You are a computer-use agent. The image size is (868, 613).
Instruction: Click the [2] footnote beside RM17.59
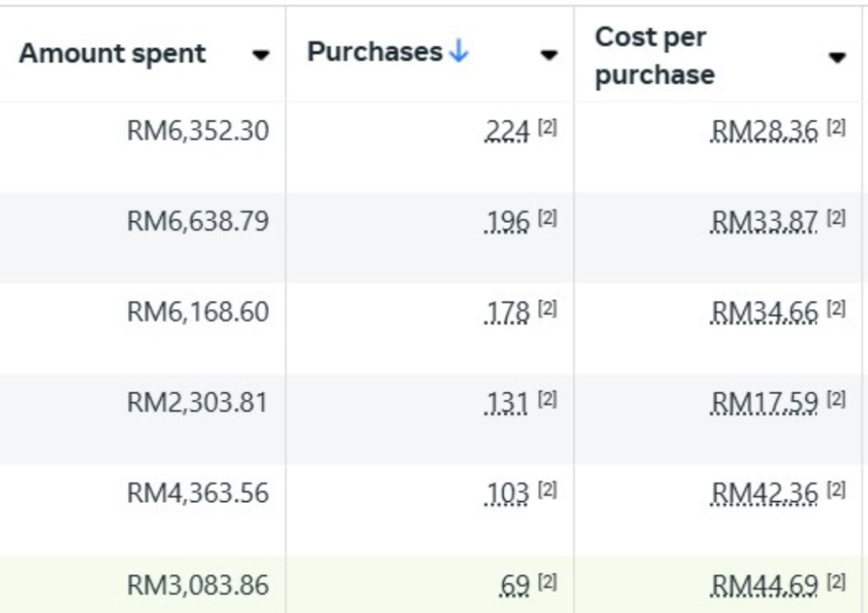(837, 398)
